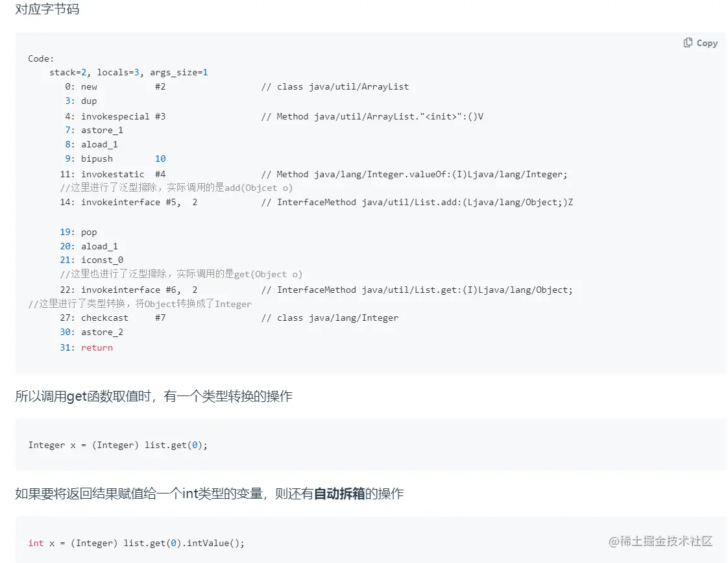Image resolution: width=728 pixels, height=563 pixels.
Task: Click the '11: invokestatic #4' instruction
Action: click(113, 174)
